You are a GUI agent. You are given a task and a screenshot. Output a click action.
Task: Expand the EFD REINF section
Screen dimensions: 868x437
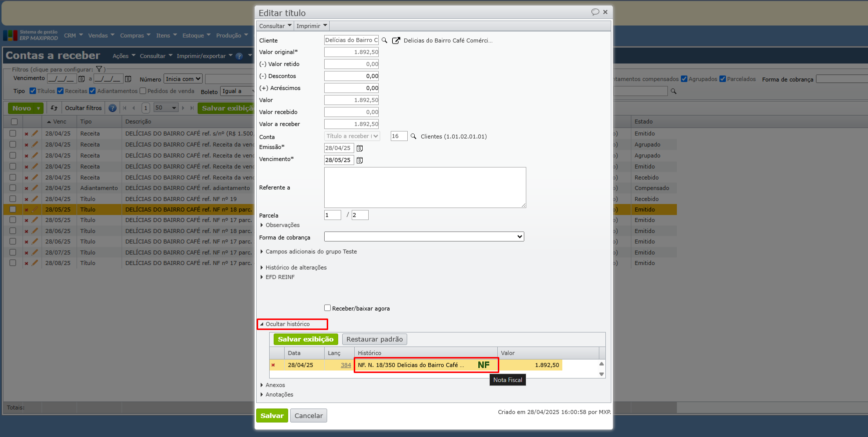(278, 277)
